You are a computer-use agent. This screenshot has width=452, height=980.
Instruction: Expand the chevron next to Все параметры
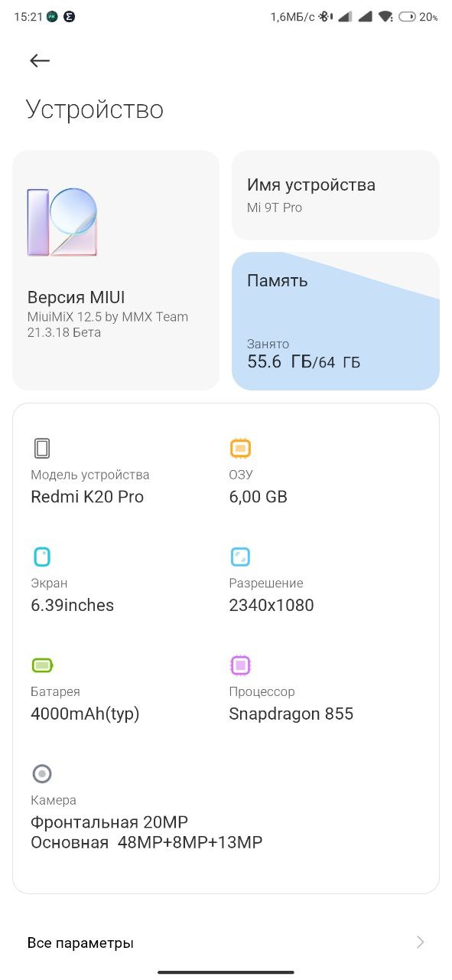click(x=420, y=942)
